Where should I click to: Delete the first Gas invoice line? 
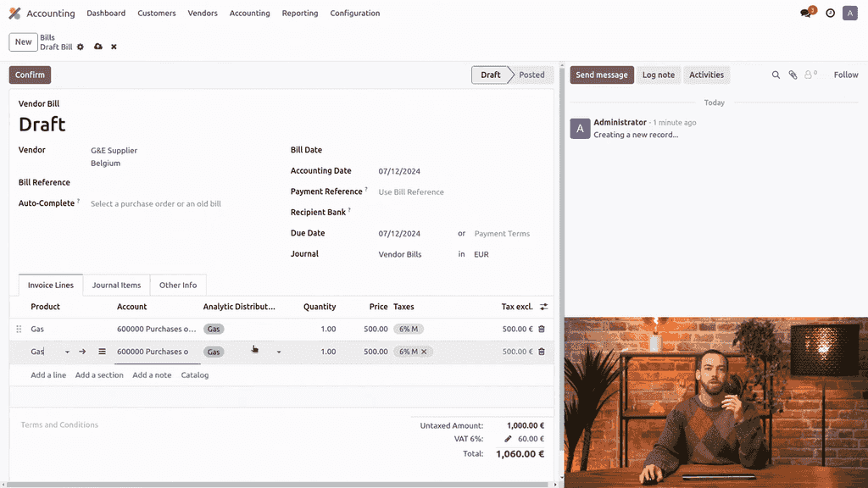[542, 329]
